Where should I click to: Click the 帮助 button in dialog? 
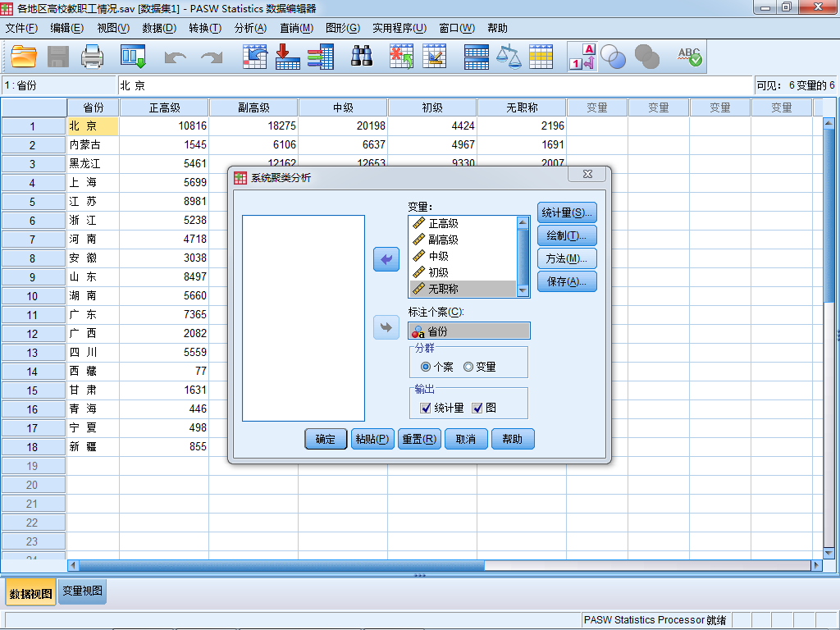pos(513,439)
